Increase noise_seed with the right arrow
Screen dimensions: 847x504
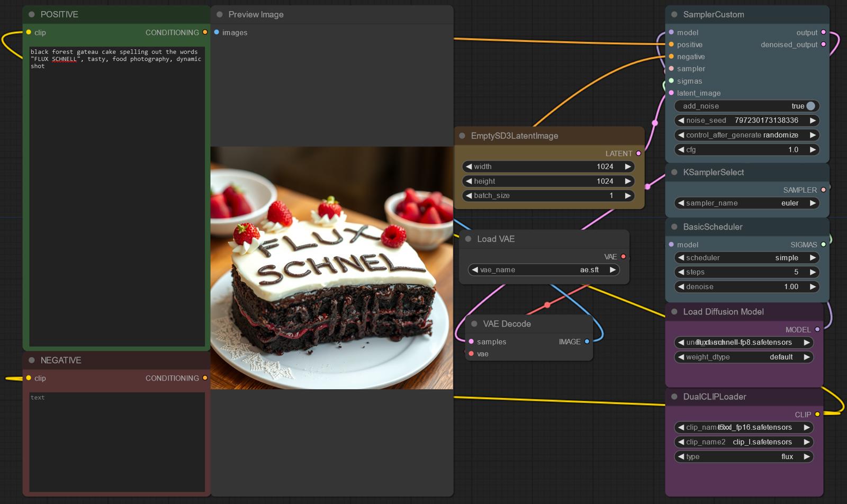click(813, 120)
